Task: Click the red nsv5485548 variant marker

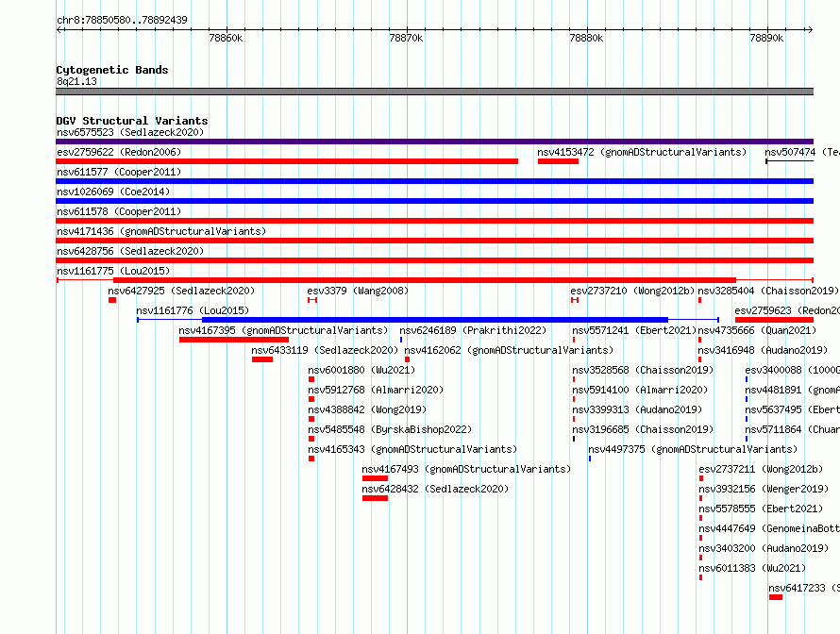Action: pyautogui.click(x=311, y=439)
